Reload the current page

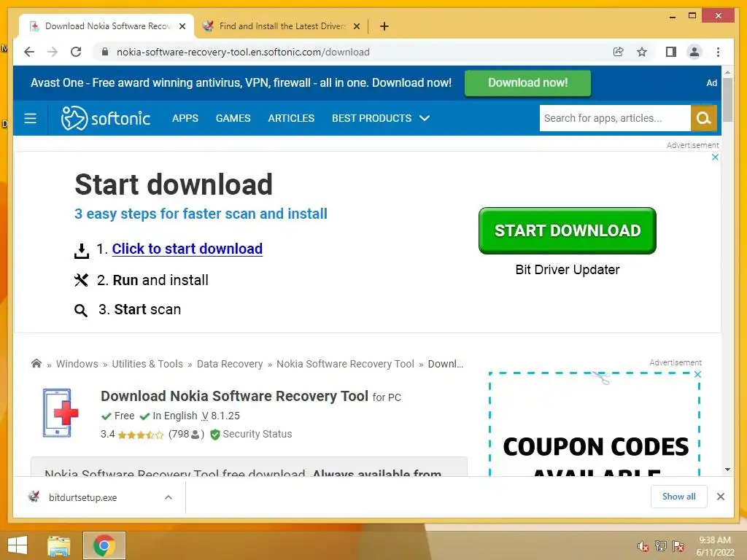(76, 52)
